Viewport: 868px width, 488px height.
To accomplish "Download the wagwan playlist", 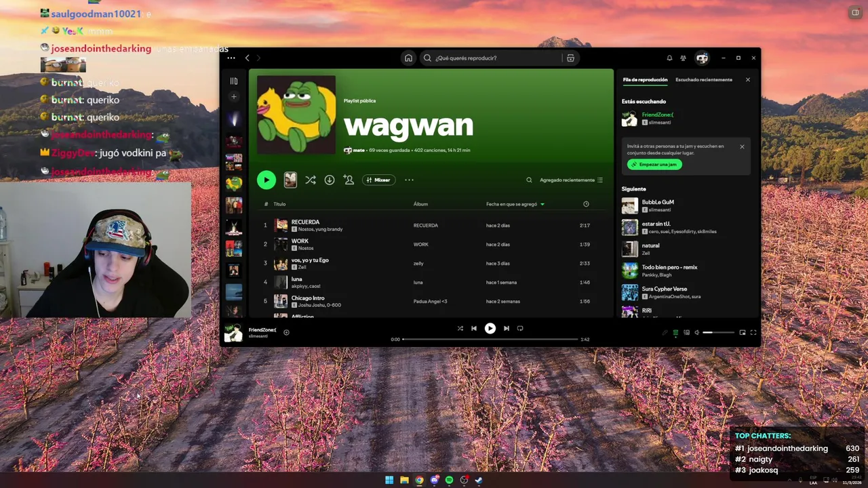I will [x=330, y=180].
